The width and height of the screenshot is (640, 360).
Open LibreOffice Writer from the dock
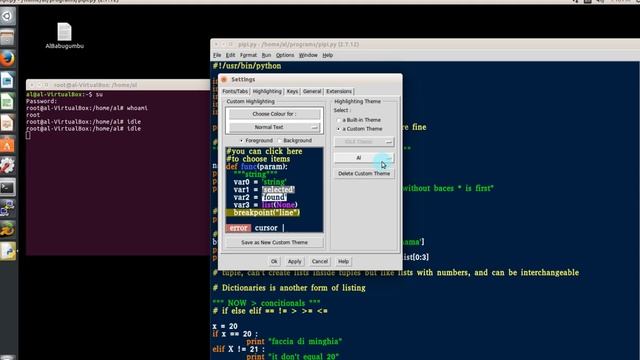click(7, 80)
